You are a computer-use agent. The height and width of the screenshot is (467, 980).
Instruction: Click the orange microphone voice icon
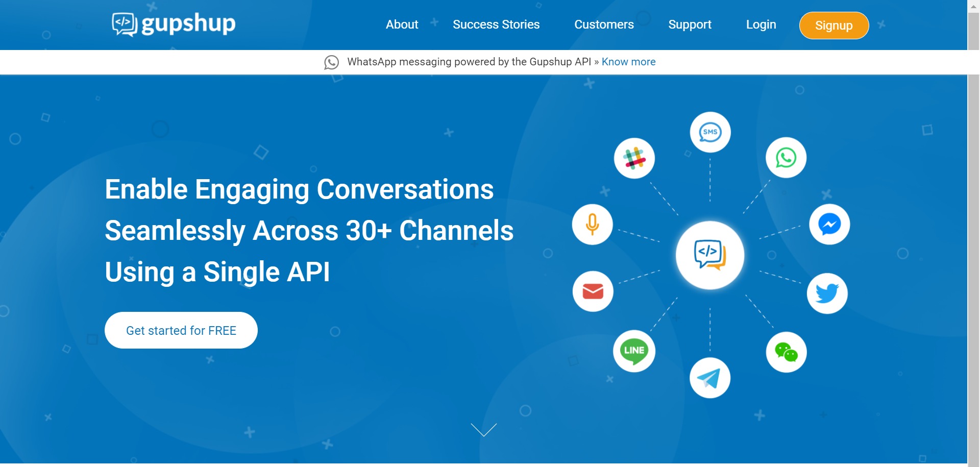tap(592, 225)
